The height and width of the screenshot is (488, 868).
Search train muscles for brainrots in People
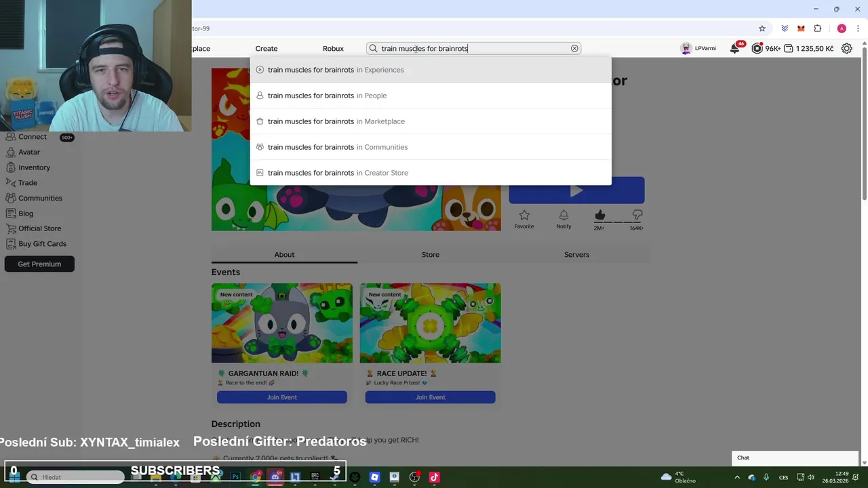tap(431, 96)
